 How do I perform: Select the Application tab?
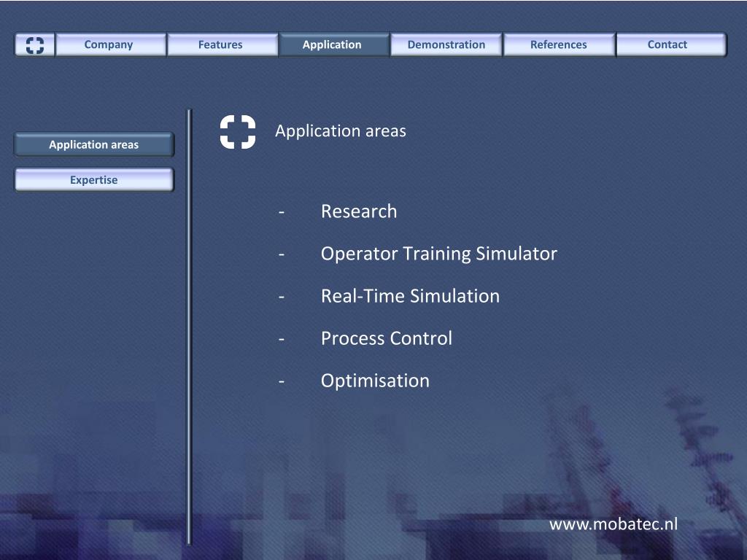[333, 44]
